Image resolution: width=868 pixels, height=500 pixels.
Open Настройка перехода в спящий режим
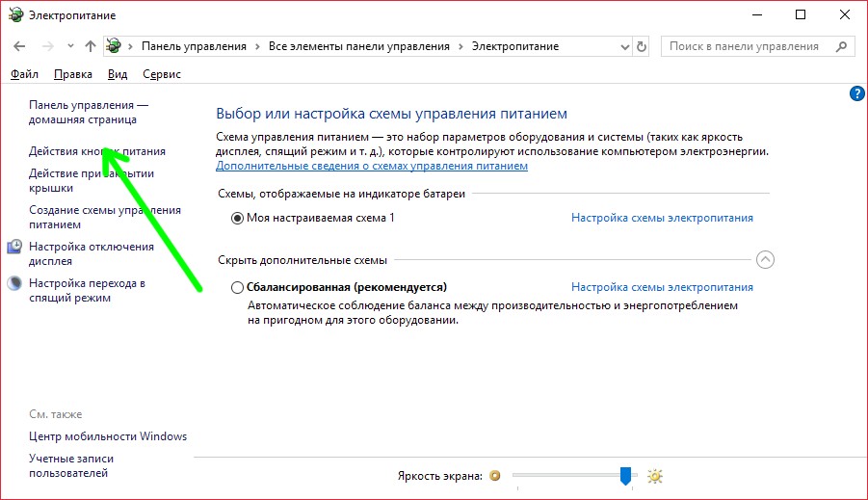click(87, 290)
